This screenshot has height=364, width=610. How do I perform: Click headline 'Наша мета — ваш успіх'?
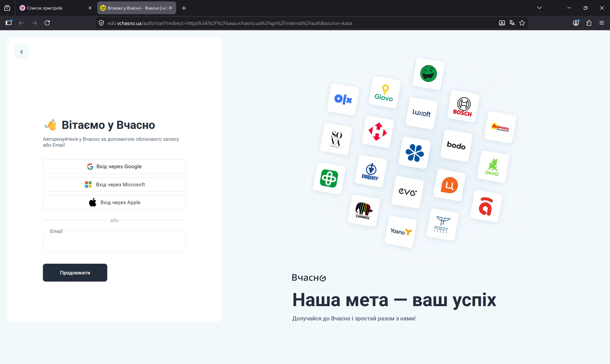(x=394, y=300)
